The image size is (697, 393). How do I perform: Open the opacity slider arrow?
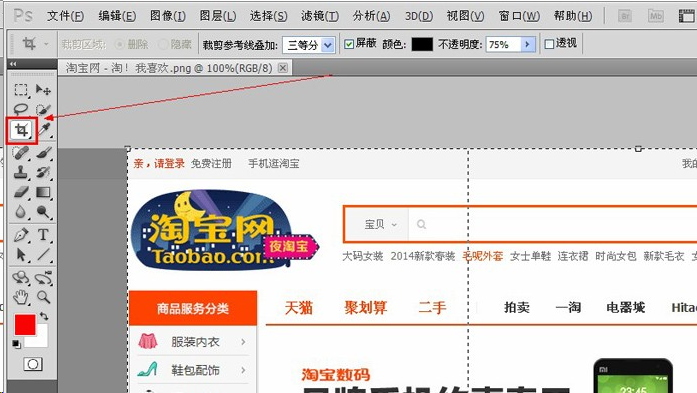click(528, 44)
